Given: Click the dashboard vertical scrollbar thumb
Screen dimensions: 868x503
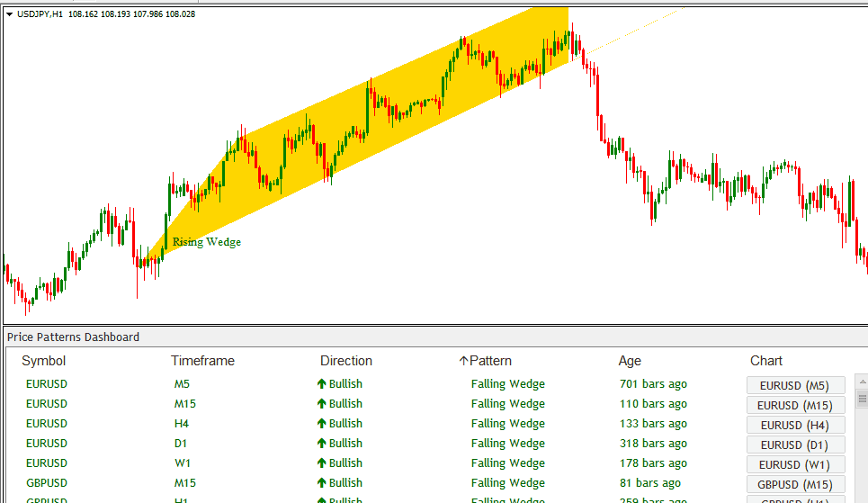Looking at the screenshot, I should [x=863, y=399].
